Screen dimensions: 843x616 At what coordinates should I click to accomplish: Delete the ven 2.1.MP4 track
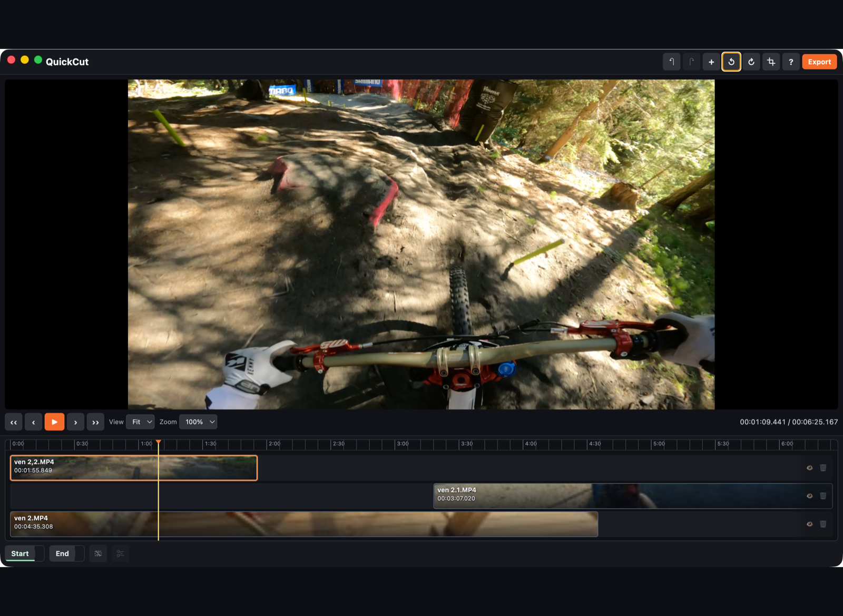pos(823,496)
